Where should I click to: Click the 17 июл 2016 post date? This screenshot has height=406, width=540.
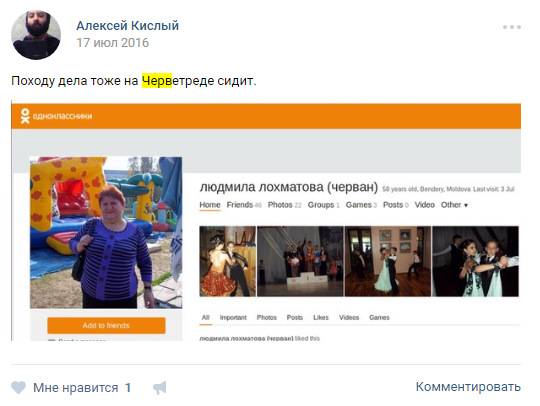pyautogui.click(x=112, y=43)
